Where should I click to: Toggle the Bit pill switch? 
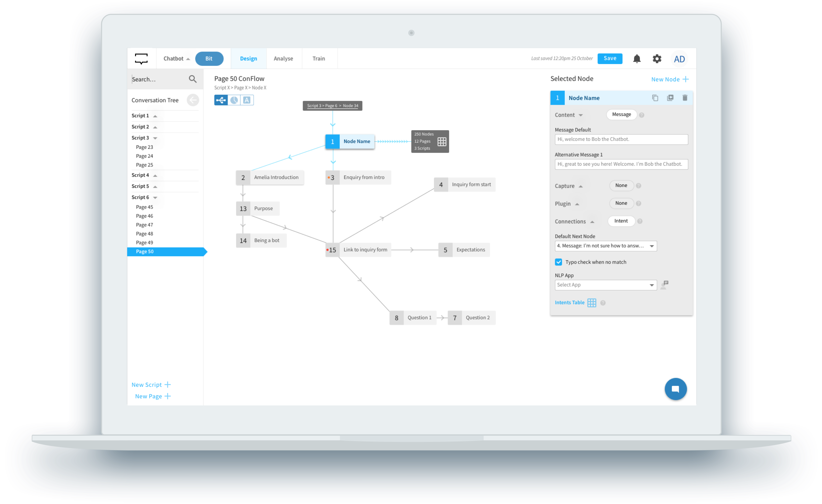tap(209, 59)
